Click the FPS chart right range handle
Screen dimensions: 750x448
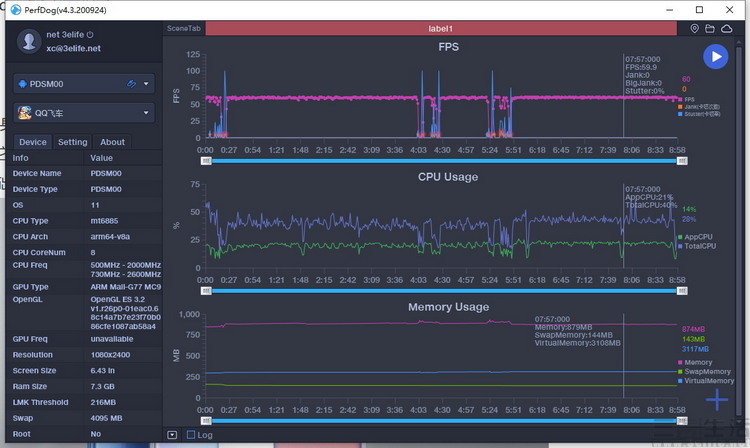pos(682,161)
